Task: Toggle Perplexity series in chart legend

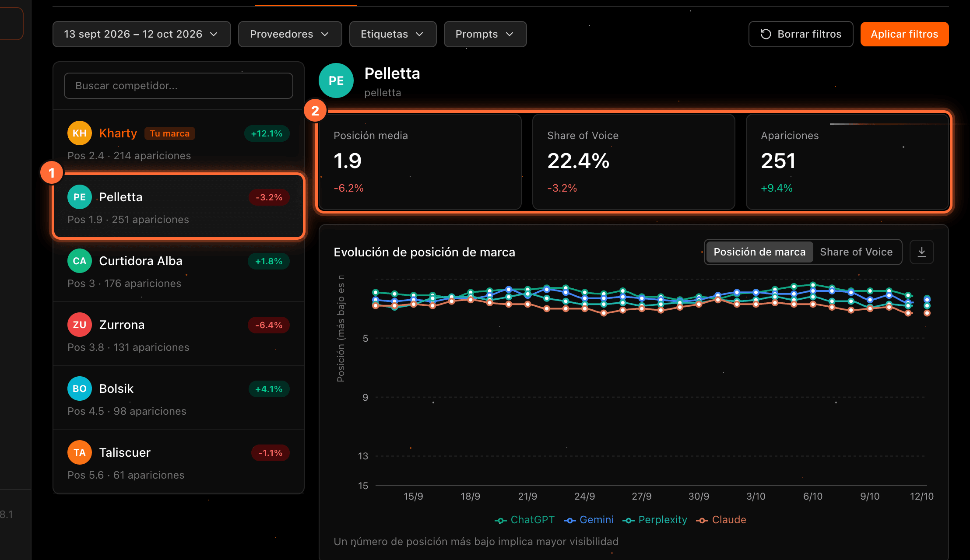Action: click(654, 520)
